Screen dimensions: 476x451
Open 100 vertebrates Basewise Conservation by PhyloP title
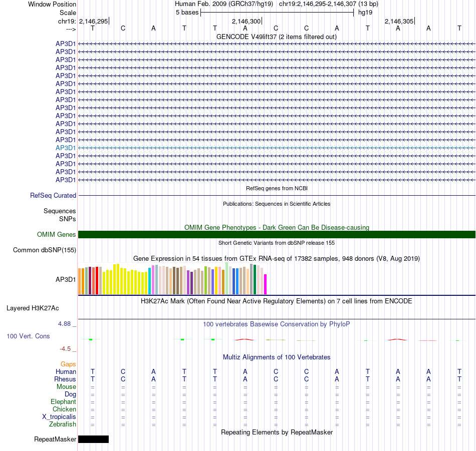[277, 324]
